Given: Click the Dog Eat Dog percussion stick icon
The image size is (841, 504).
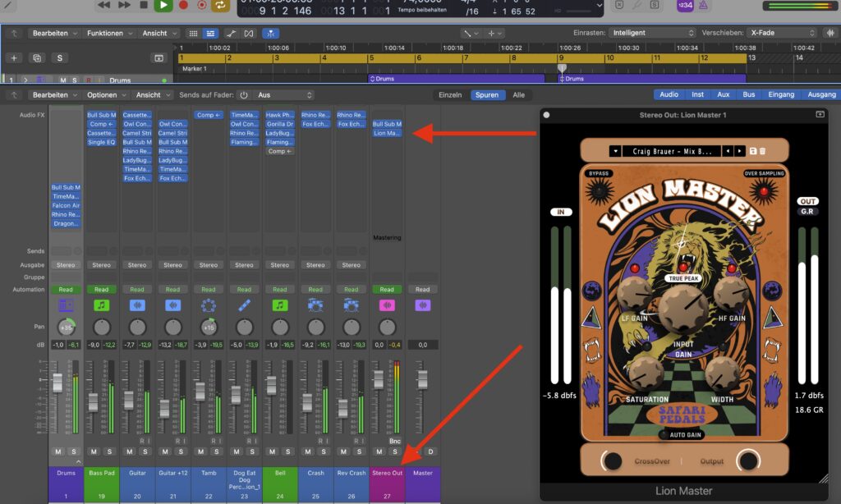Looking at the screenshot, I should point(244,305).
